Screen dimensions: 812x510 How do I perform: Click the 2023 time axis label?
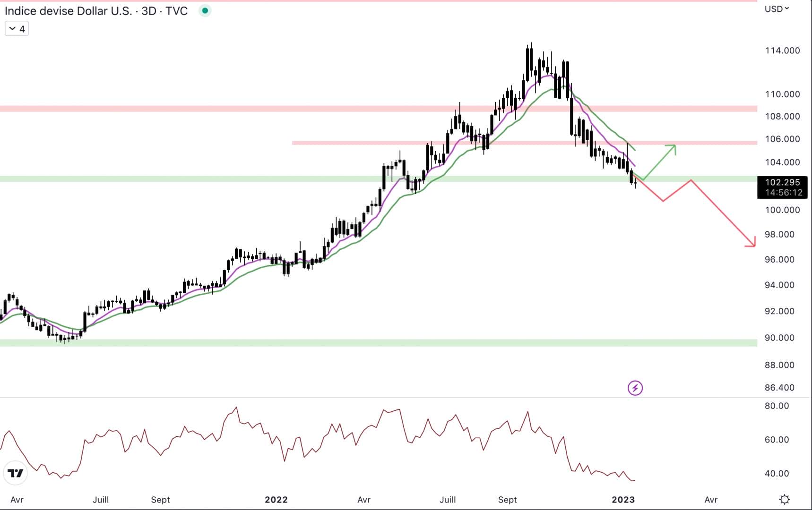(x=623, y=500)
